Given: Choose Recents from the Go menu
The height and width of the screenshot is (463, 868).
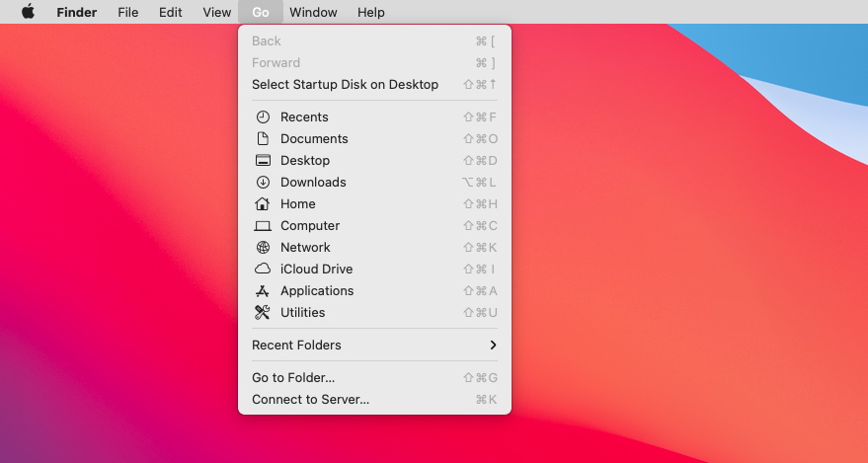Looking at the screenshot, I should click(x=375, y=116).
